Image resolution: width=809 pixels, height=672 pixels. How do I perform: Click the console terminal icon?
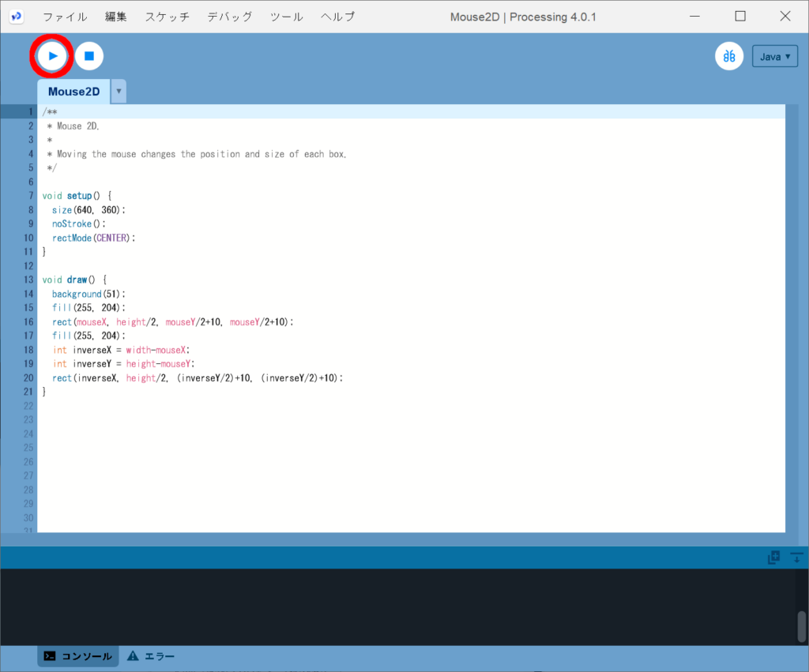[x=50, y=656]
